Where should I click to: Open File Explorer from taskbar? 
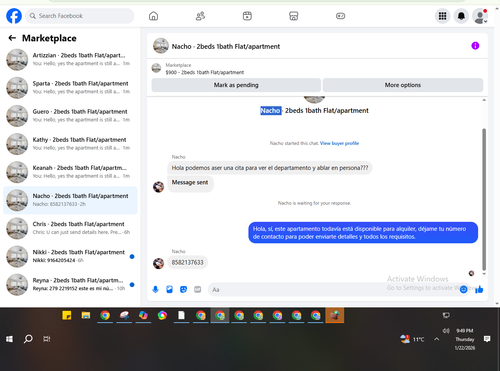(86, 315)
